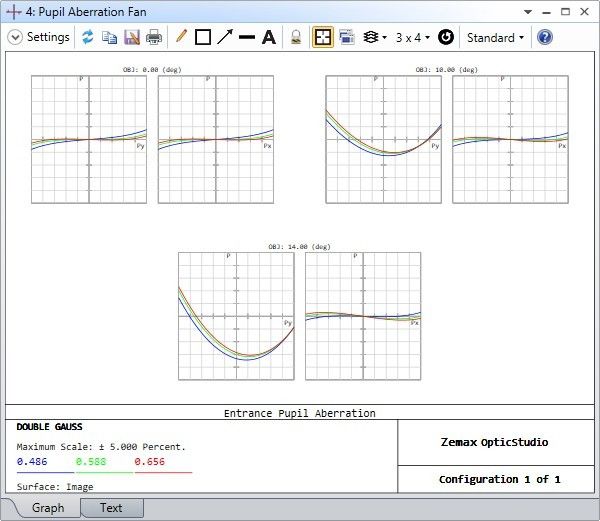The image size is (600, 521).
Task: Click the Px plot for OBJ 10.00 deg
Action: point(510,139)
